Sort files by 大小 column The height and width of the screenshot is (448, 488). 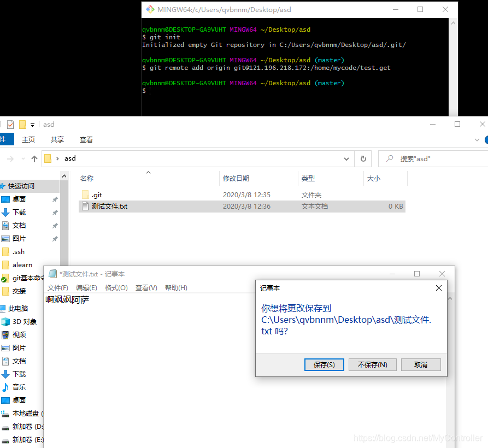click(373, 178)
